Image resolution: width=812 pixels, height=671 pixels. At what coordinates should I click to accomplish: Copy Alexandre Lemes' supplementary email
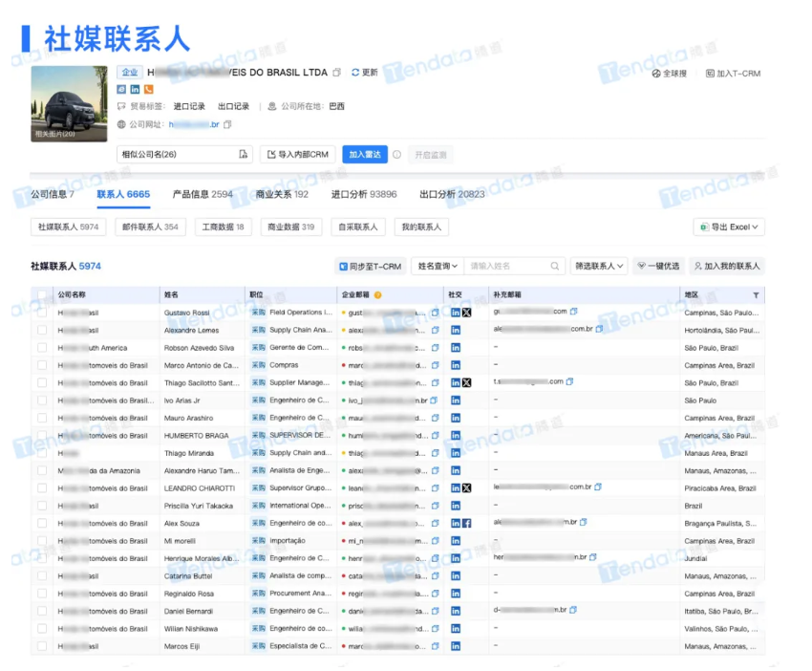tap(599, 329)
